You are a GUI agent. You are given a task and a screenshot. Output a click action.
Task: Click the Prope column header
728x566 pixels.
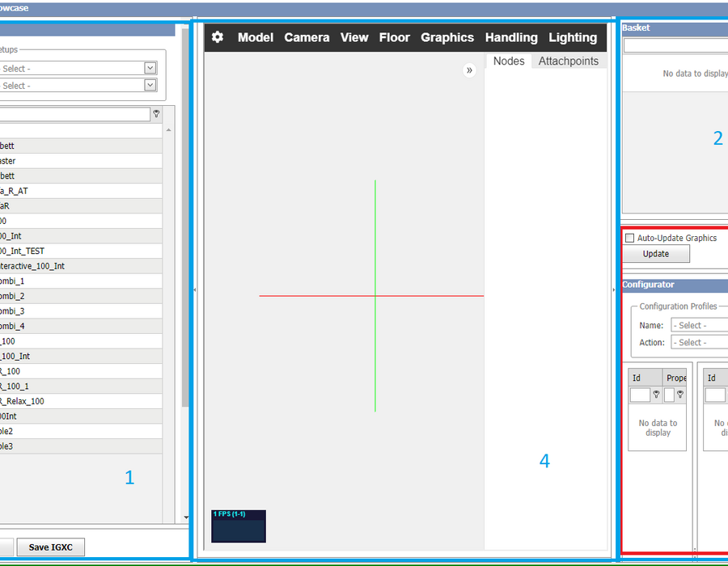pos(674,378)
